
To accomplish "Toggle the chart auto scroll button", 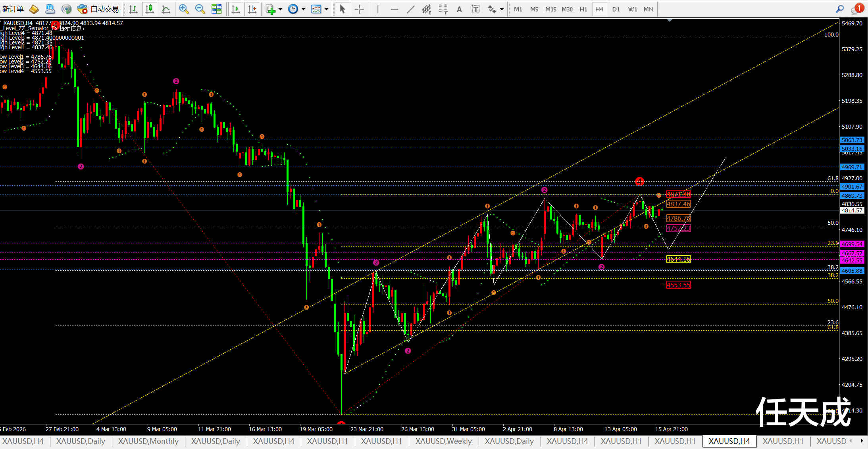I will (x=236, y=9).
